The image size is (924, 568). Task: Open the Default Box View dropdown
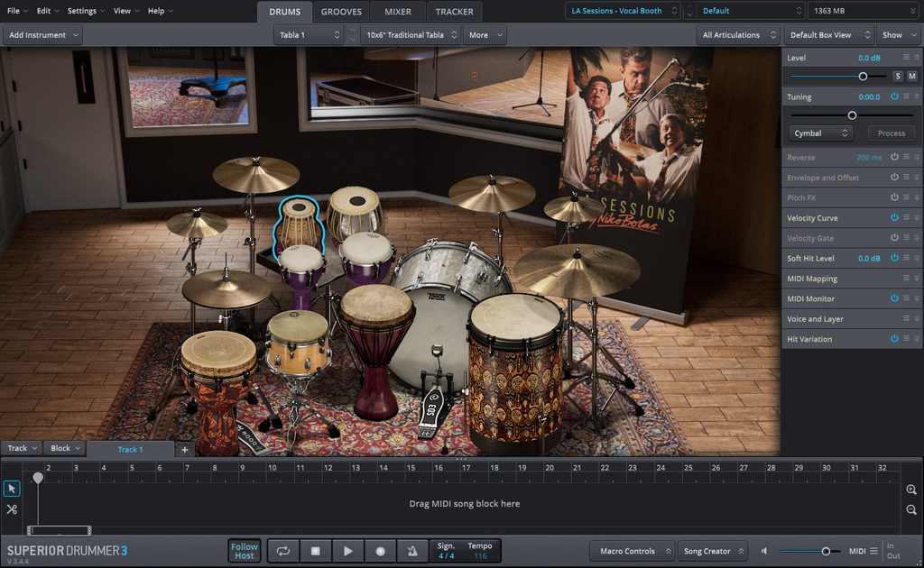tap(829, 35)
